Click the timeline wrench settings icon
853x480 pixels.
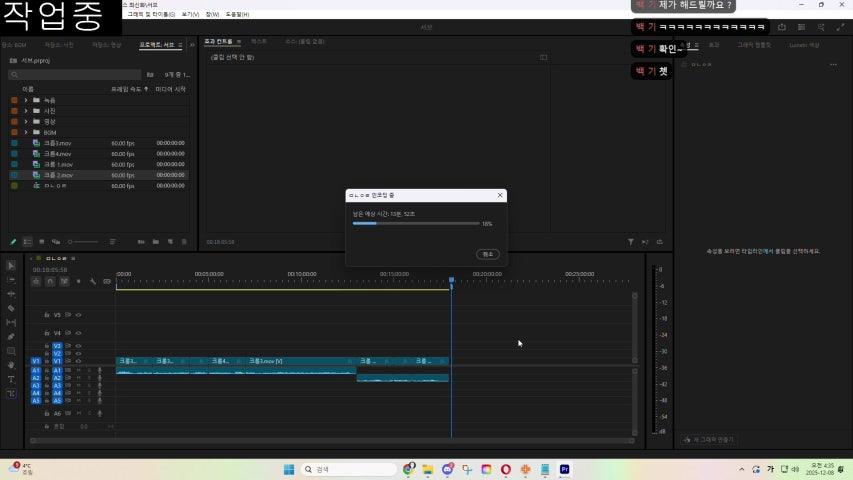point(92,281)
